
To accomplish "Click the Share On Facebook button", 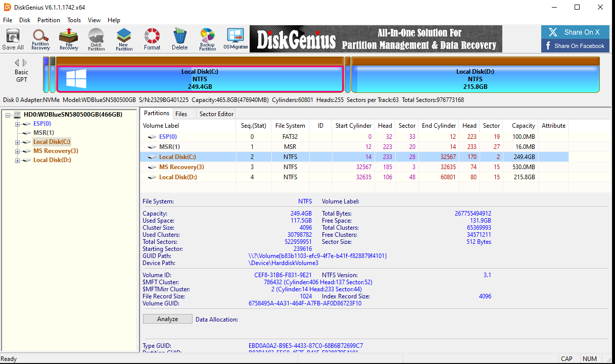I will (575, 45).
